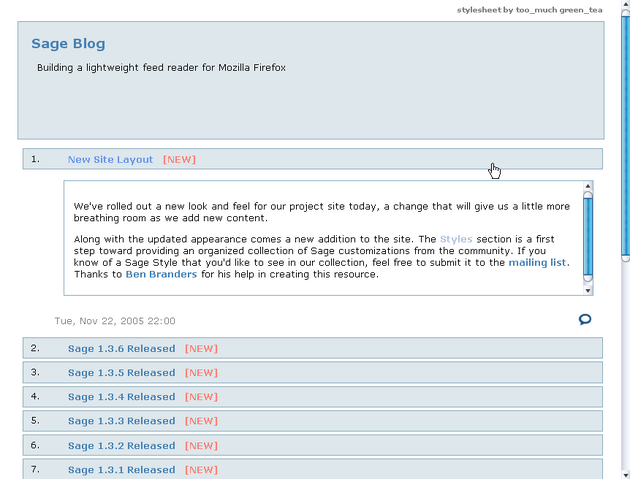Click the article box scrollbar thumb
The width and height of the screenshot is (630, 479).
click(x=588, y=237)
